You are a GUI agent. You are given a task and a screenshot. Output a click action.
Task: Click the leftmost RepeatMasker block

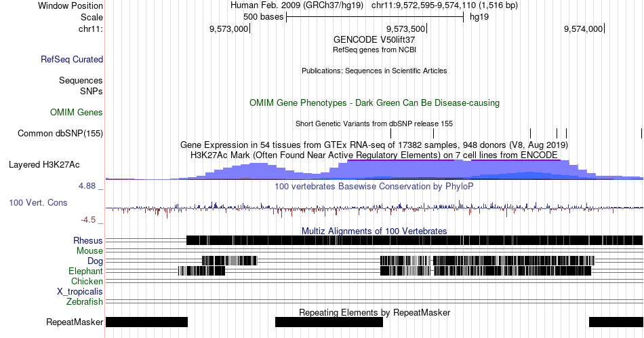(146, 322)
